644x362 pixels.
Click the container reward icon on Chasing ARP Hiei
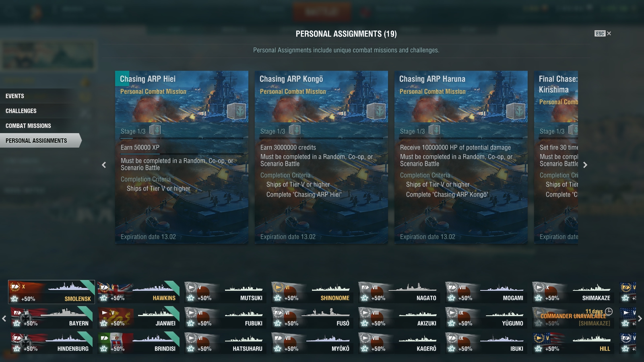236,111
